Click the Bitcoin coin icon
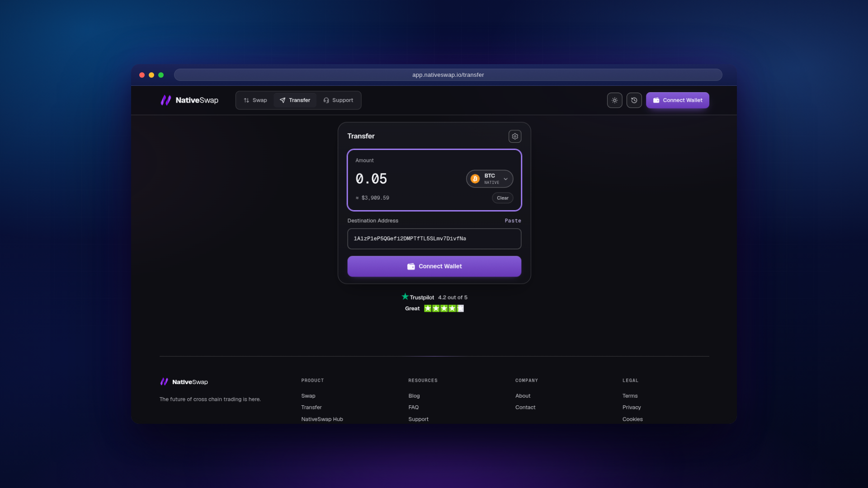This screenshot has width=868, height=488. tap(475, 179)
